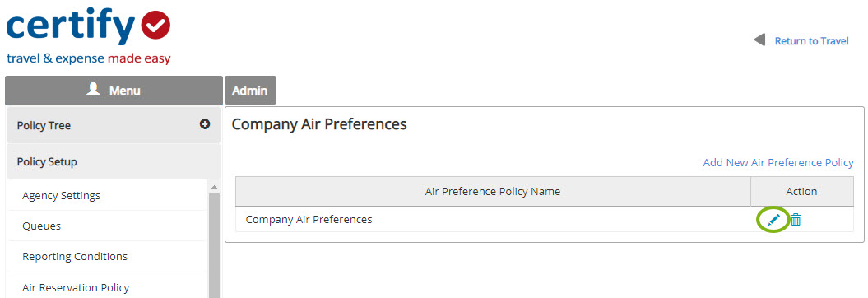Click Return to Travel link
Viewport: 868px width, 298px height.
tap(811, 41)
